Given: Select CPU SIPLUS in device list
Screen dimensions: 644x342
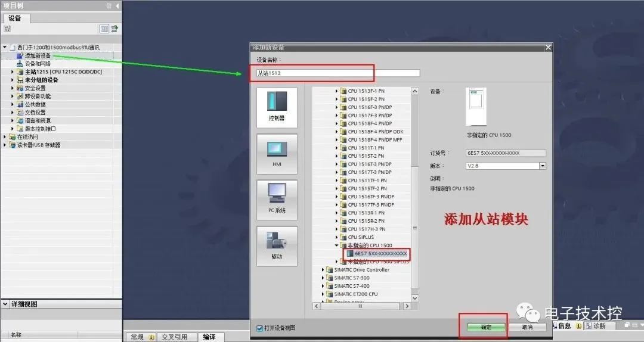Looking at the screenshot, I should (x=361, y=237).
